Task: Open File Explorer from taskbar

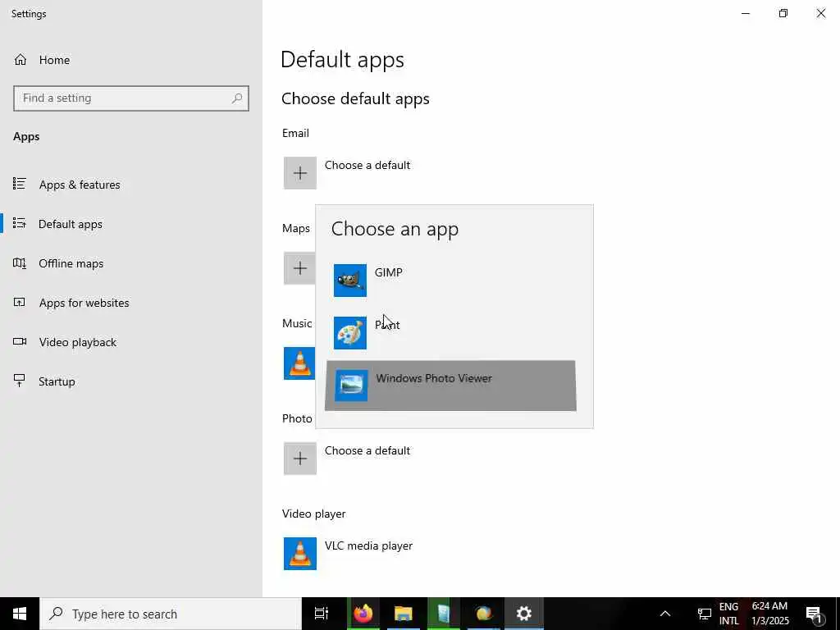Action: pyautogui.click(x=404, y=614)
